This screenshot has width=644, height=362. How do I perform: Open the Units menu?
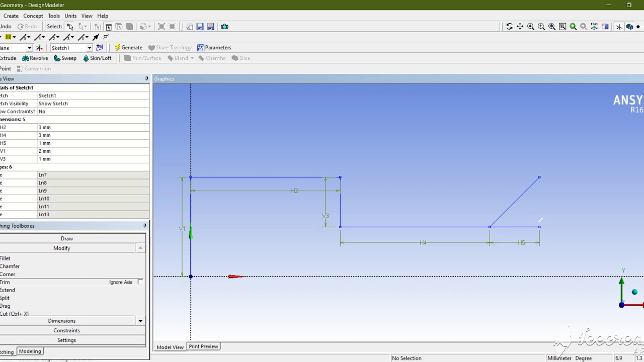pos(70,16)
